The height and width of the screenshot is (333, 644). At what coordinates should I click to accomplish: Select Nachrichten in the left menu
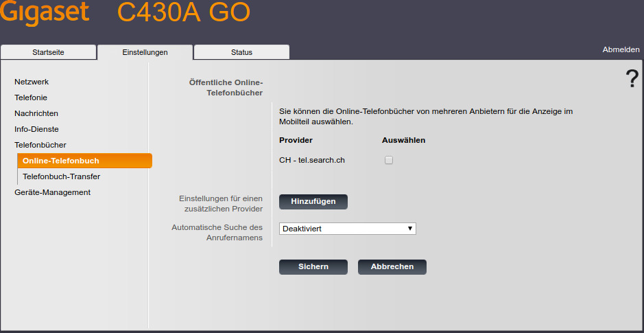(x=36, y=113)
